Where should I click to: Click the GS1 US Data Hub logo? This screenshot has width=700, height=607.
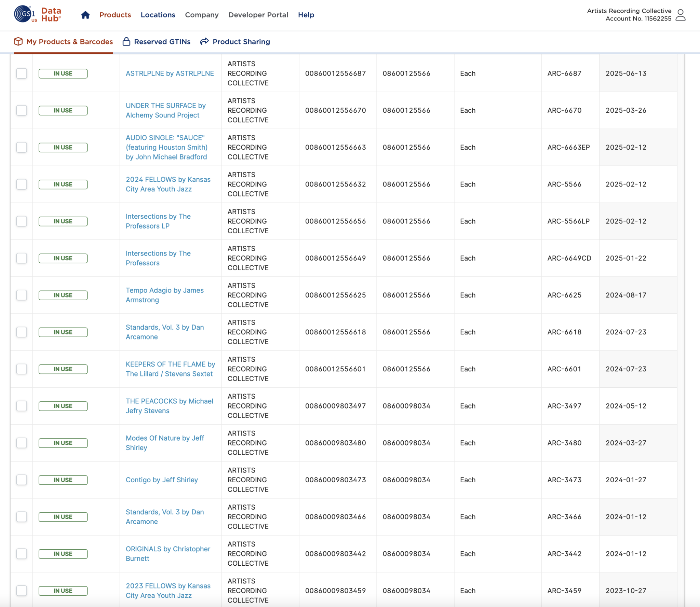point(38,14)
